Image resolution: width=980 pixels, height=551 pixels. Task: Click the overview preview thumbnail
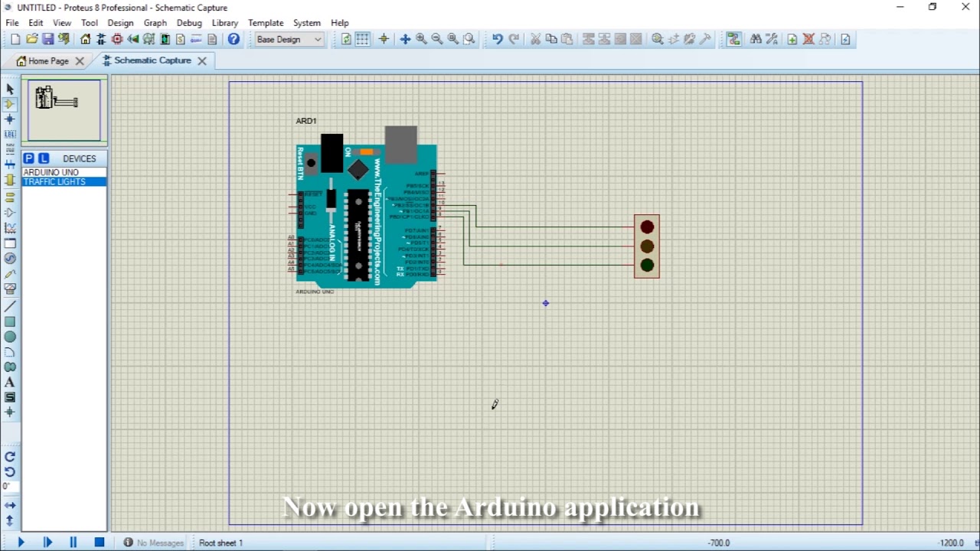(64, 111)
